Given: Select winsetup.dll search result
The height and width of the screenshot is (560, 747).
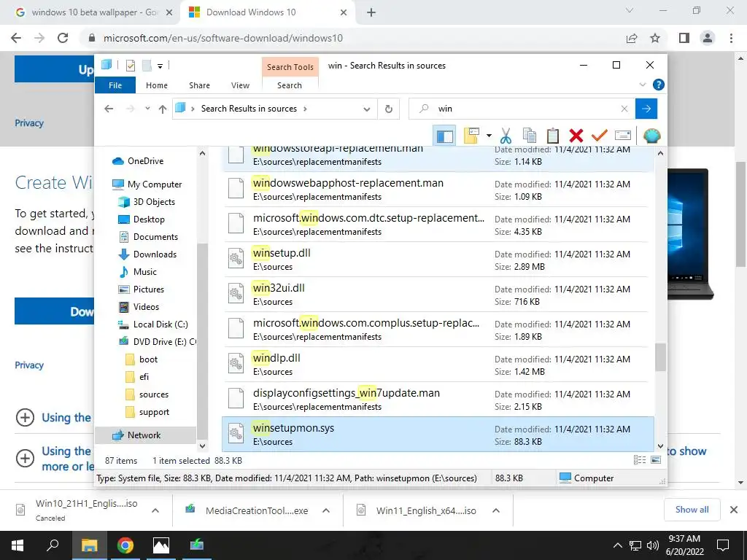Looking at the screenshot, I should (438, 260).
